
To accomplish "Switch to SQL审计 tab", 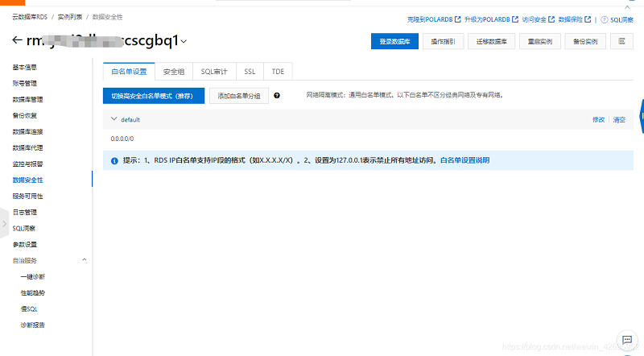I will point(214,72).
